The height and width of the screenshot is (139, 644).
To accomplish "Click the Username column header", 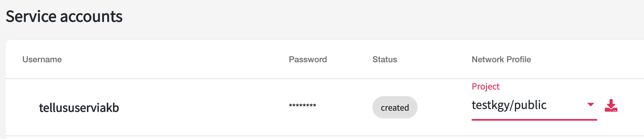I will [x=42, y=59].
